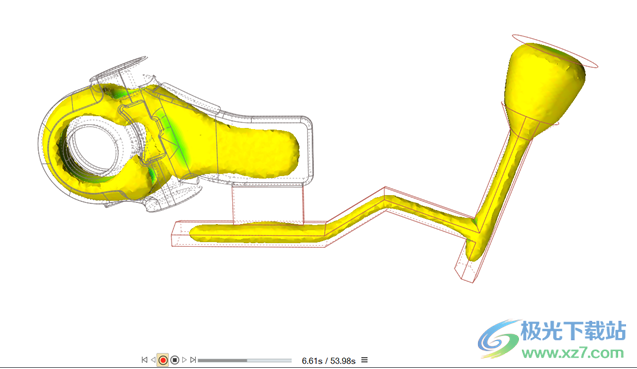Screen dimensions: 637x369
Task: Select the empty wireframe gate block above the runner
Action: click(268, 202)
